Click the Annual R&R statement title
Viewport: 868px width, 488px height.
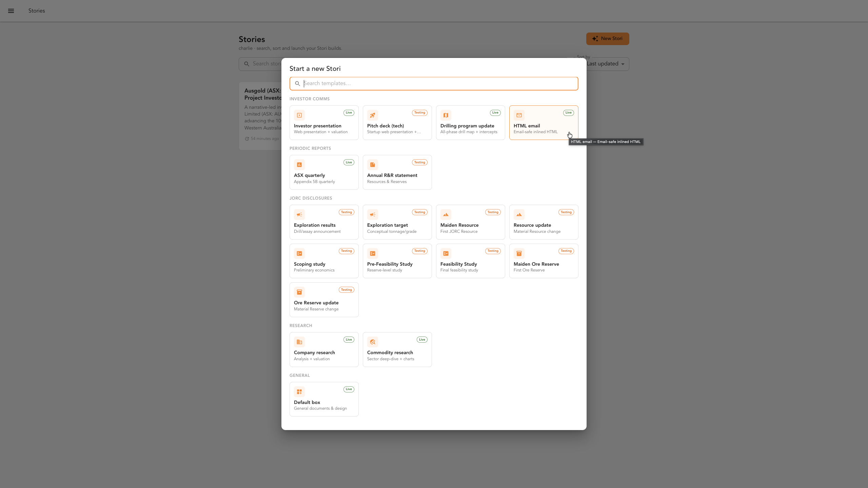pyautogui.click(x=392, y=175)
